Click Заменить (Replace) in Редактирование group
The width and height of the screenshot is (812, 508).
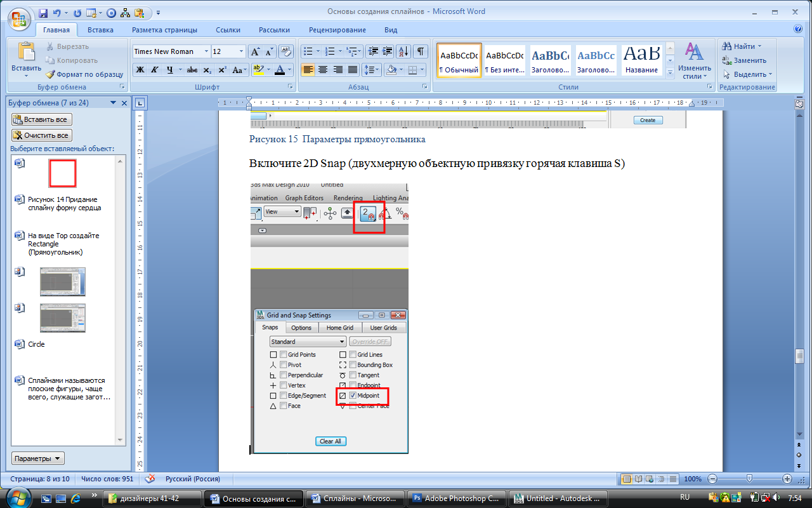[744, 60]
